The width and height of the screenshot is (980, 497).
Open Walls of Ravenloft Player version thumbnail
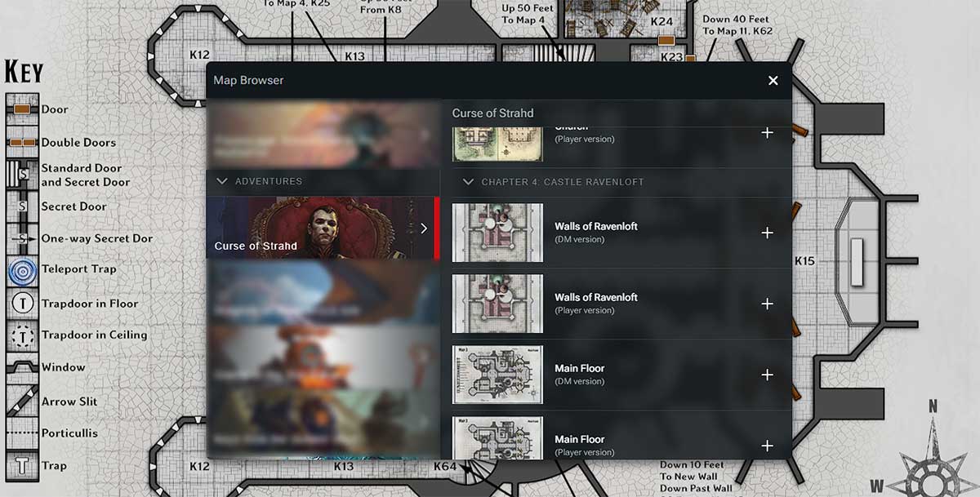coord(497,304)
